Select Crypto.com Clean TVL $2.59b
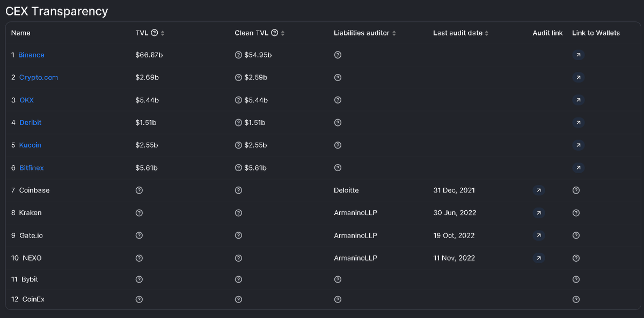The width and height of the screenshot is (644, 318). click(x=256, y=77)
